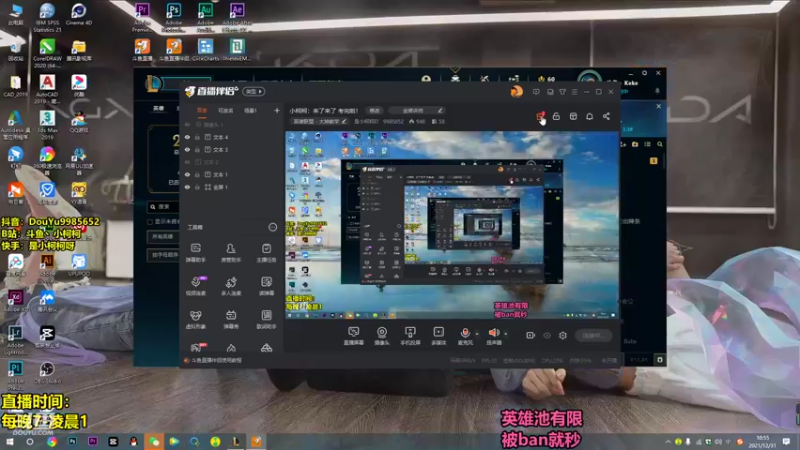Click the stream preview canvas
This screenshot has height=450, width=800.
[x=452, y=225]
